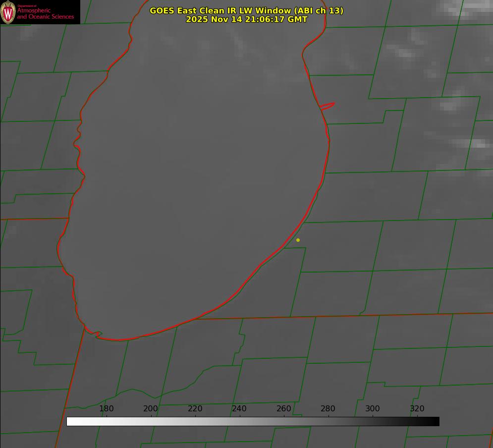The width and height of the screenshot is (493, 448).
Task: Click the 2025 Nov 14 21:06:17 GMT timestamp
Action: (247, 19)
